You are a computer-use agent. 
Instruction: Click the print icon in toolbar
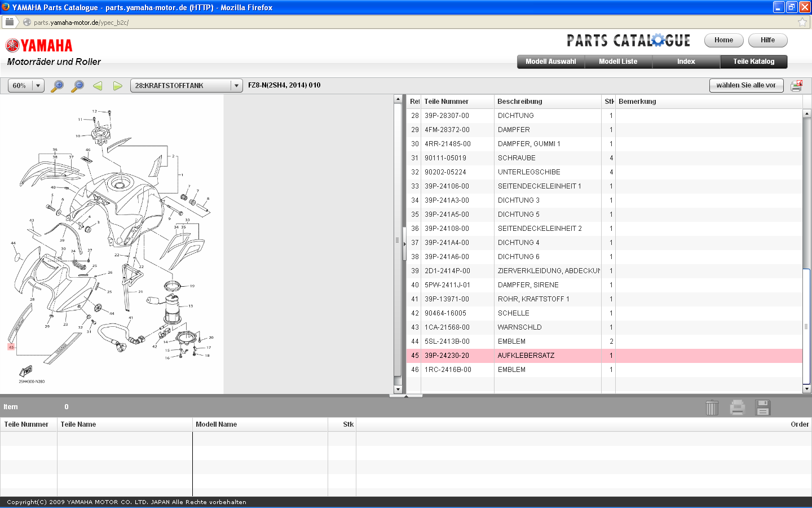(796, 86)
